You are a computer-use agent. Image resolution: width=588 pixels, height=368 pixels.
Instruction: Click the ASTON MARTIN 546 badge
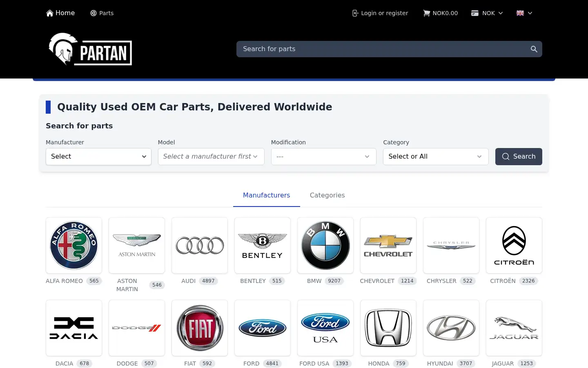click(157, 285)
